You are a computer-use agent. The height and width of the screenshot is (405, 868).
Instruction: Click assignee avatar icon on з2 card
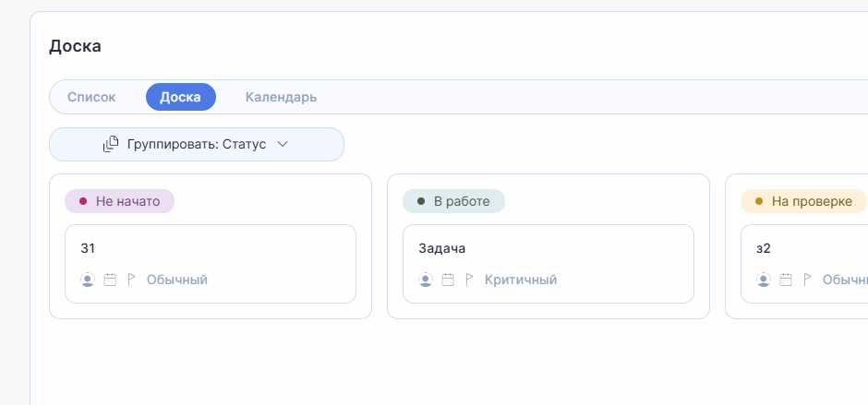(x=764, y=280)
